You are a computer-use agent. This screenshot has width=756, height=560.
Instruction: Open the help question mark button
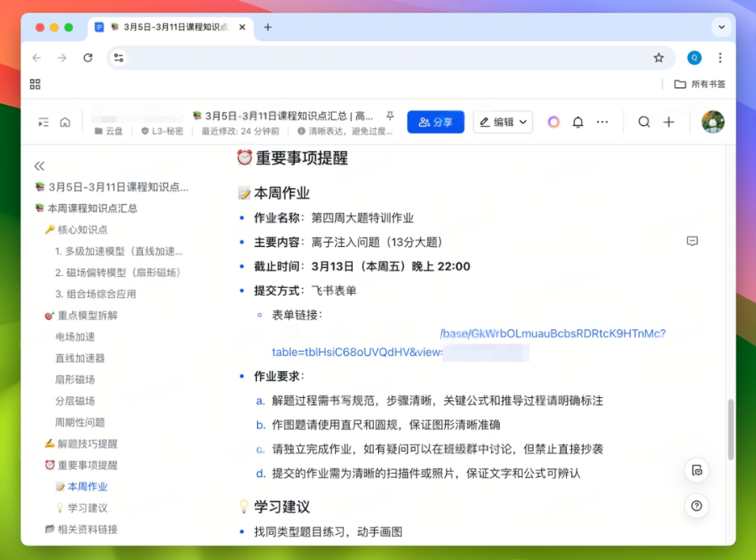click(x=696, y=506)
